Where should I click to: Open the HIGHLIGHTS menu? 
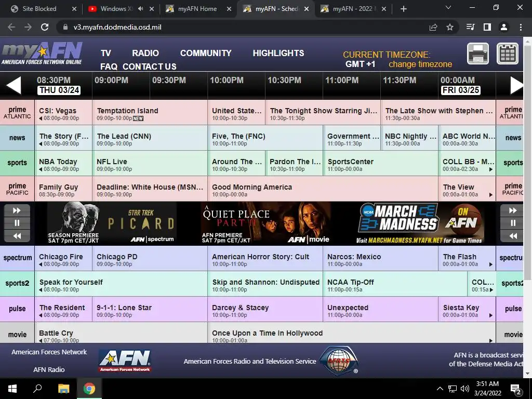[x=278, y=54]
